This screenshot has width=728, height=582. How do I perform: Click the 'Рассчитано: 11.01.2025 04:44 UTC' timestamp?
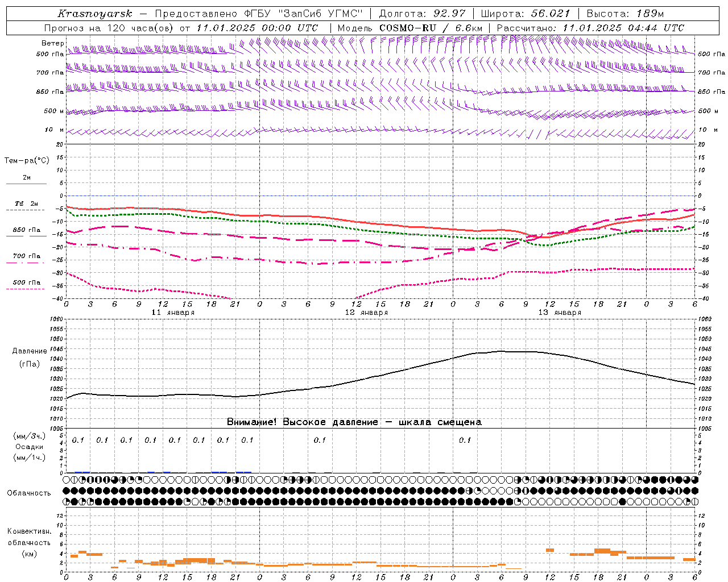590,28
